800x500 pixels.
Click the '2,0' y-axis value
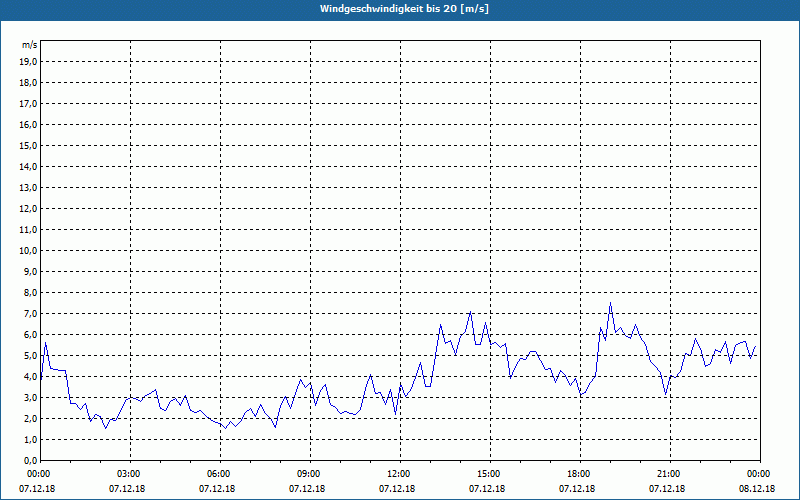click(x=30, y=418)
